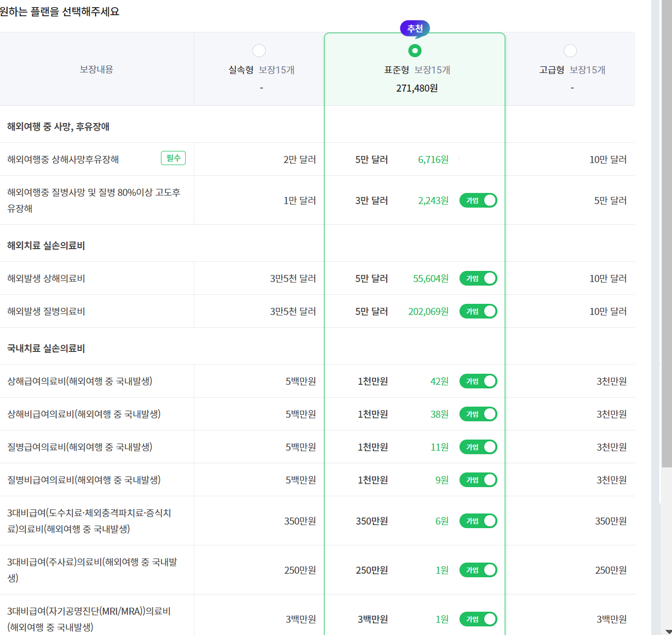This screenshot has width=672, height=635.
Task: Toggle 가입 for 해외발생 상해의료비
Action: [478, 279]
